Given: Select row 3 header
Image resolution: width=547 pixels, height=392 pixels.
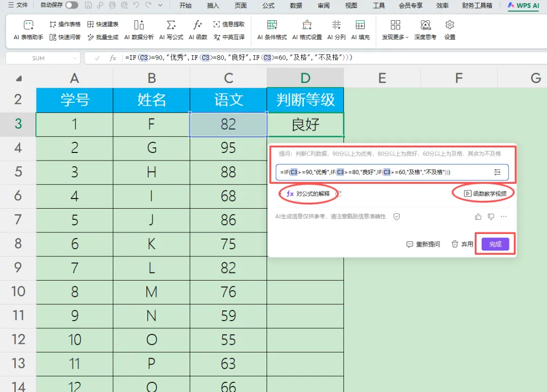Looking at the screenshot, I should click(18, 124).
